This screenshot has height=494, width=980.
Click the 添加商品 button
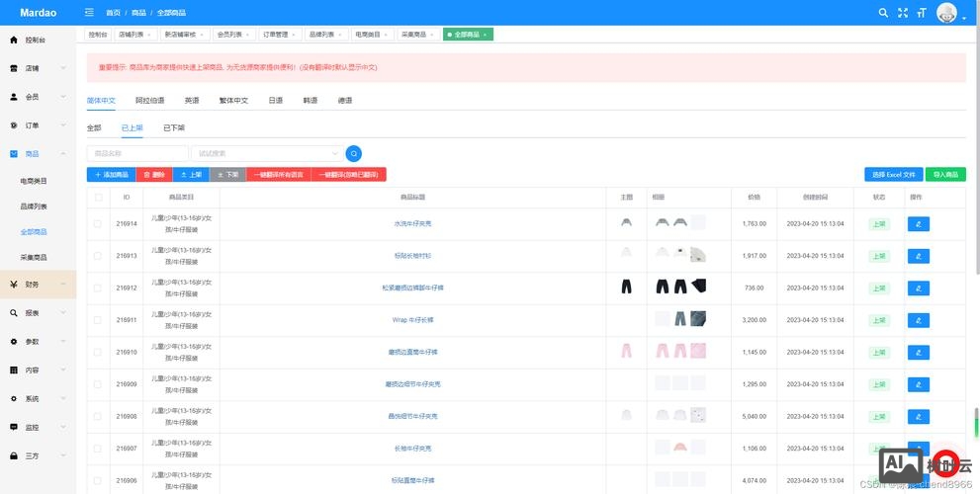(111, 174)
